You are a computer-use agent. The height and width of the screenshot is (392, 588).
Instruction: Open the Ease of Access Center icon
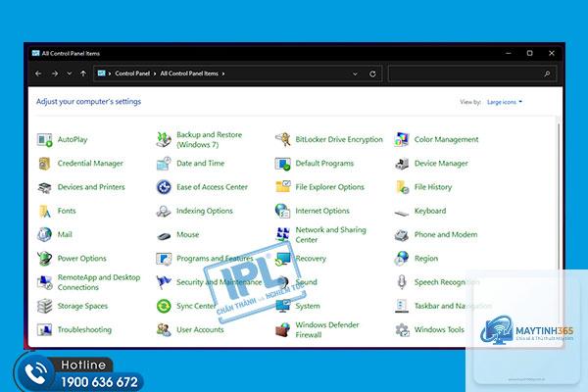point(164,187)
